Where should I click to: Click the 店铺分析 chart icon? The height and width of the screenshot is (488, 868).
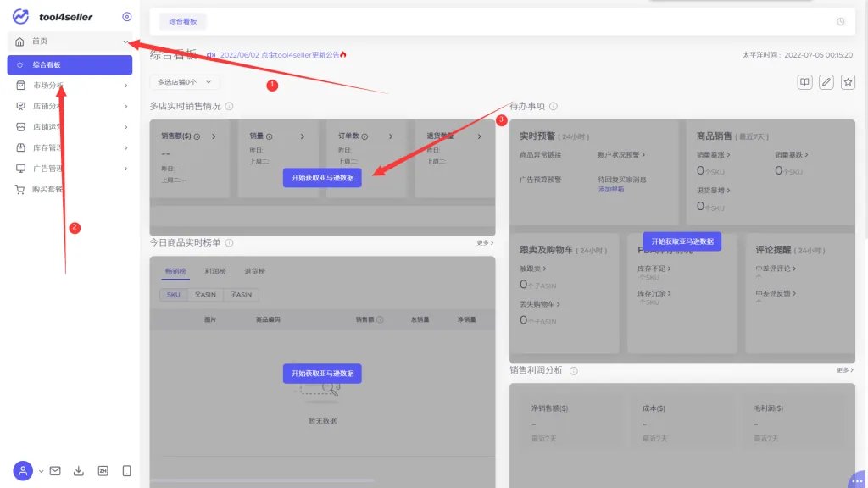coord(20,106)
